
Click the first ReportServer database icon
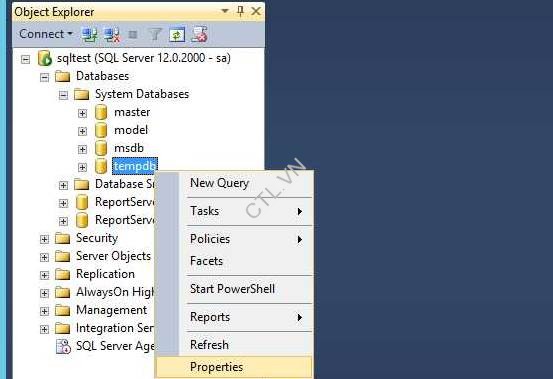(x=82, y=202)
